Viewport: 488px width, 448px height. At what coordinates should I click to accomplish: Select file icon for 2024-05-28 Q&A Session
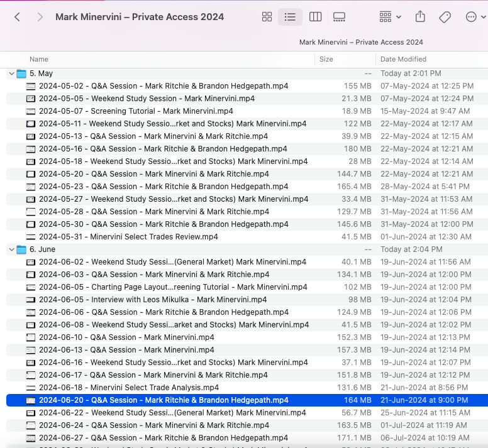coord(30,212)
